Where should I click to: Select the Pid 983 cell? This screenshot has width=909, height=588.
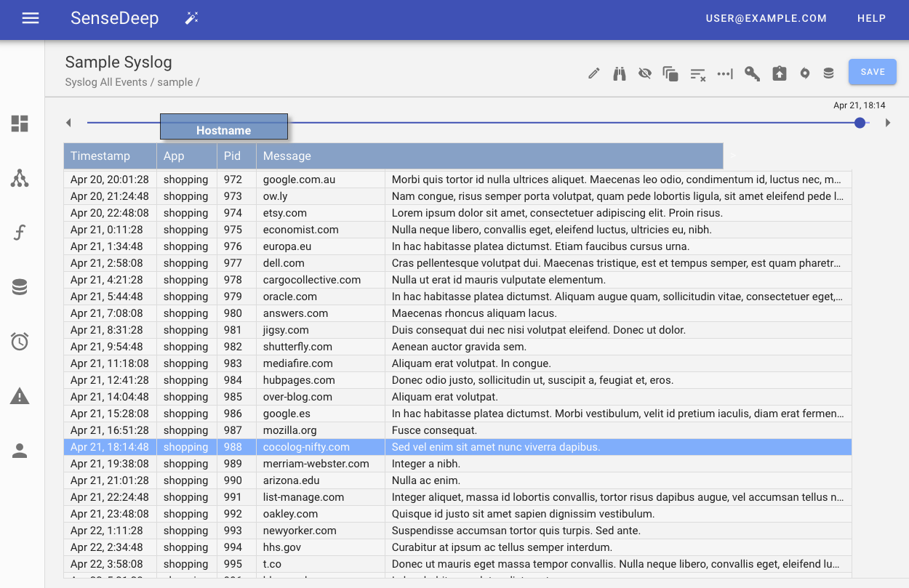coord(237,363)
